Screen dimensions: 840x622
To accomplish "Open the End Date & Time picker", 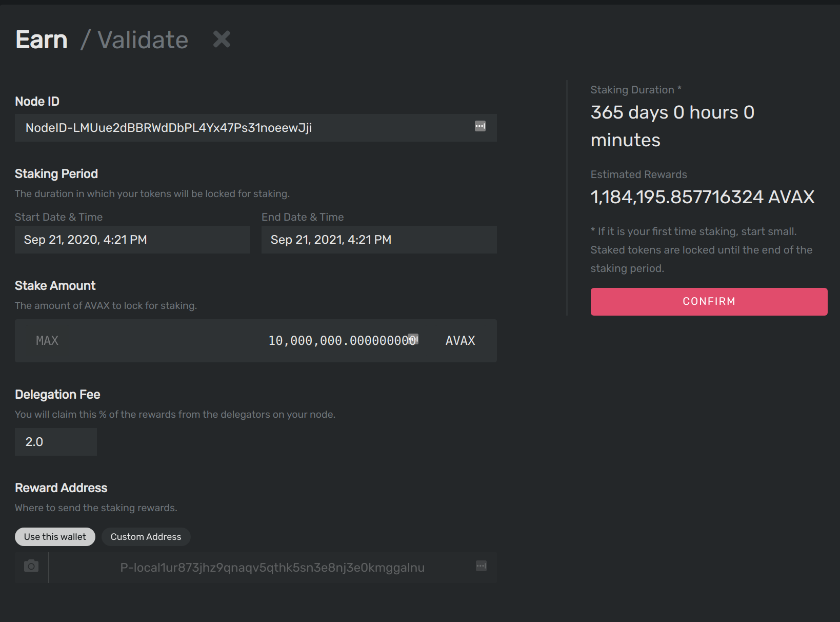I will click(x=379, y=240).
